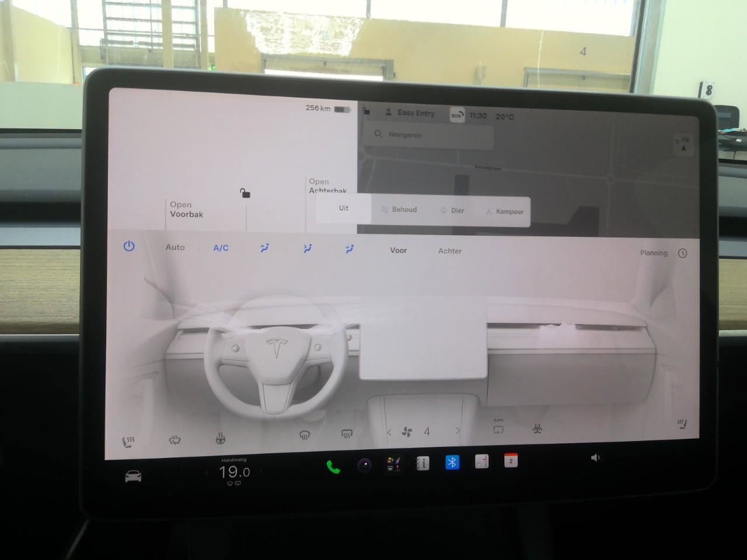The height and width of the screenshot is (560, 747).
Task: Turn on left seat heater
Action: (x=128, y=442)
